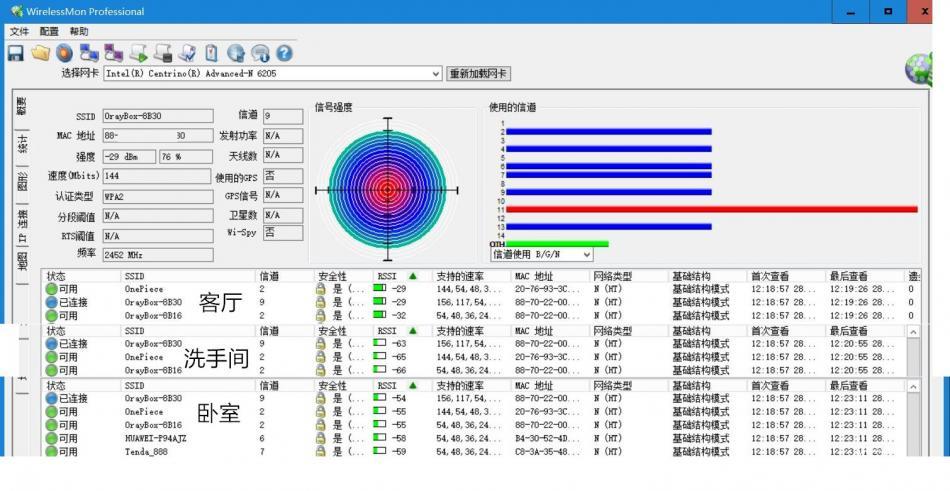Open the 帮助 menu
The width and height of the screenshot is (950, 491).
79,32
